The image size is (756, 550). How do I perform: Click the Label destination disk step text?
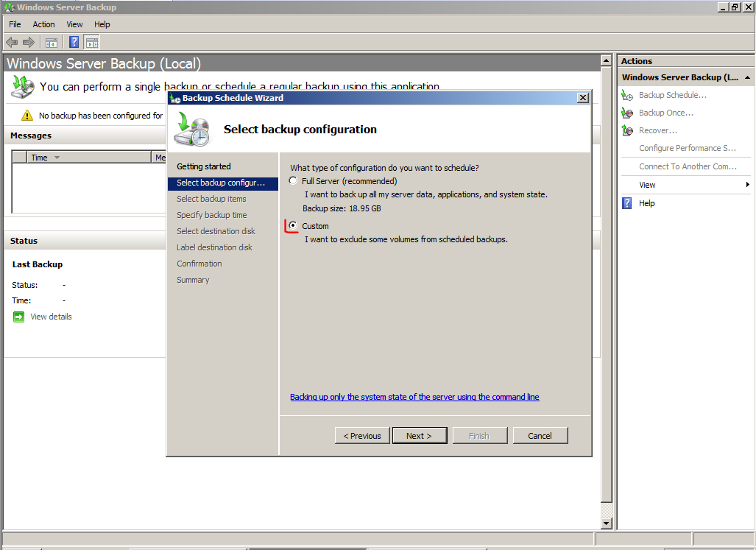click(214, 247)
